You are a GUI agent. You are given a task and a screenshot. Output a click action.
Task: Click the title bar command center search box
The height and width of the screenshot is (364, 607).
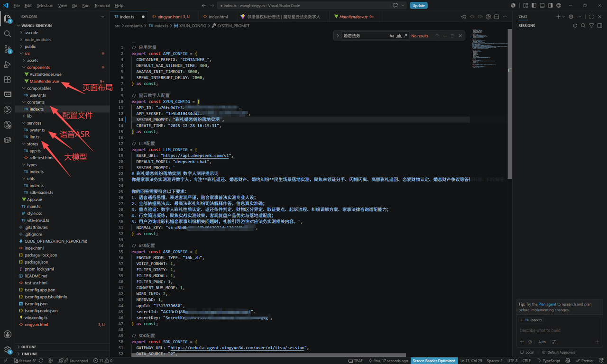pyautogui.click(x=312, y=5)
